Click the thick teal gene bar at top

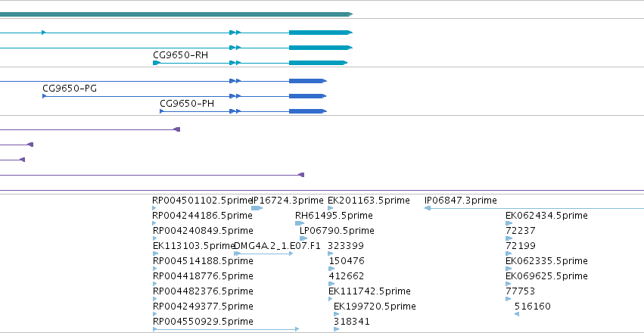[176, 14]
